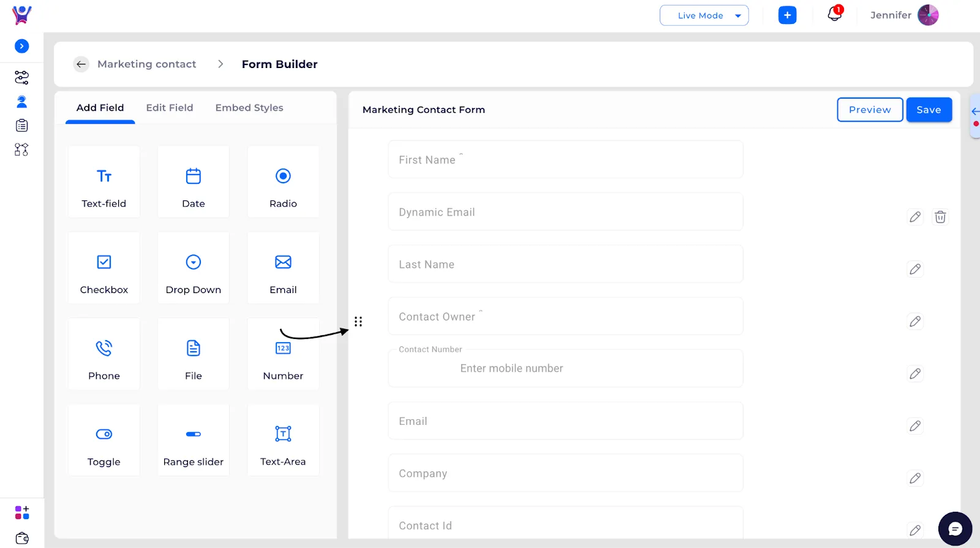Open the wallet icon in sidebar

click(21, 538)
